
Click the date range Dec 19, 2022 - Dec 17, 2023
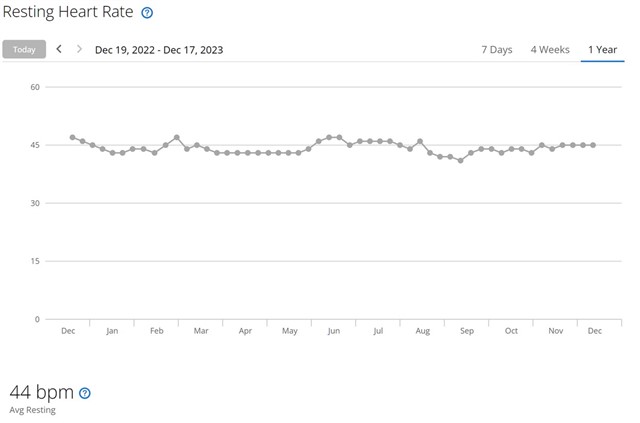coord(158,49)
